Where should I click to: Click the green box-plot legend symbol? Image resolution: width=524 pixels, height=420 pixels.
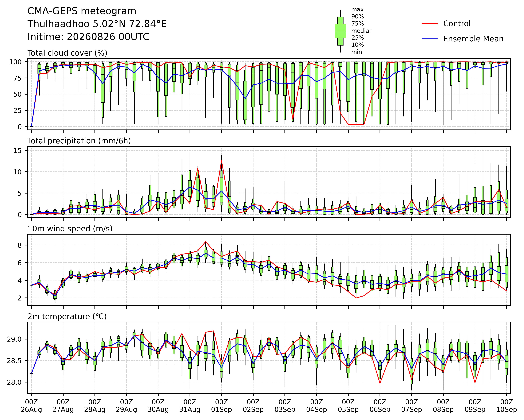tap(340, 31)
